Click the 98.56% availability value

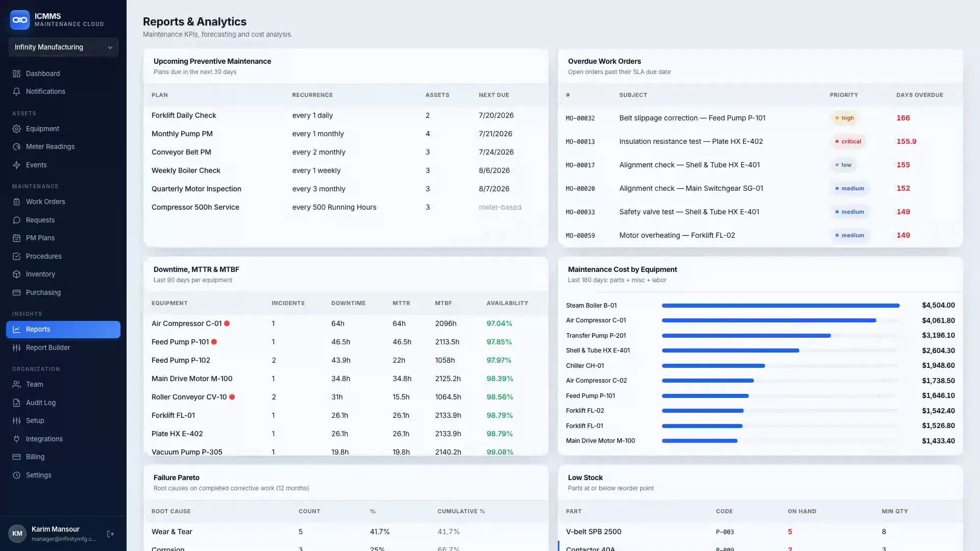pyautogui.click(x=500, y=397)
